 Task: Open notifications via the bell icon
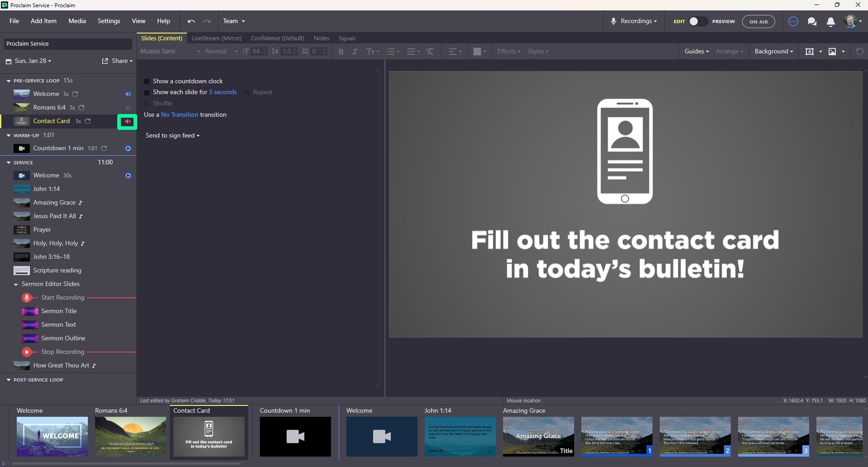(831, 21)
